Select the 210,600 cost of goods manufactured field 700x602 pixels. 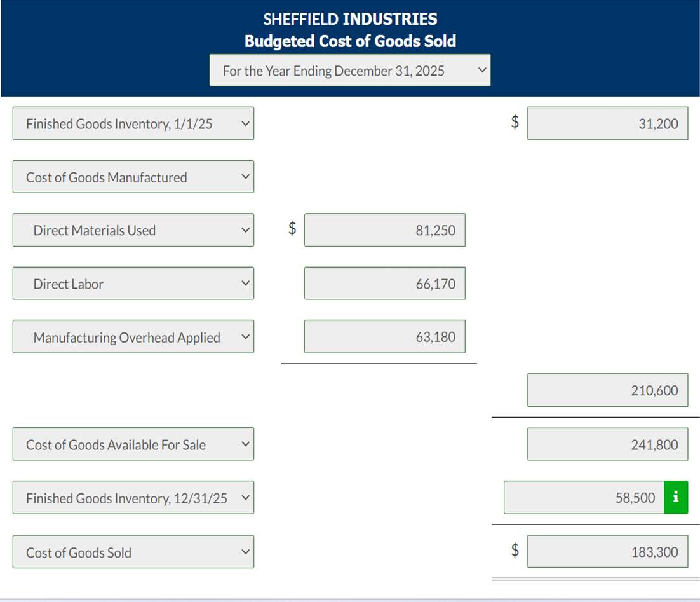607,390
